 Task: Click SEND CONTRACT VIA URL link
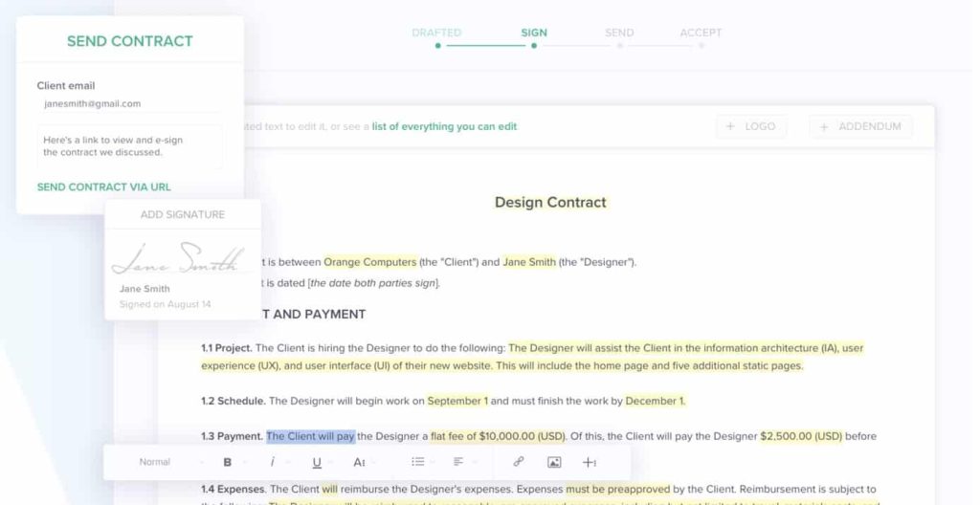click(x=103, y=187)
